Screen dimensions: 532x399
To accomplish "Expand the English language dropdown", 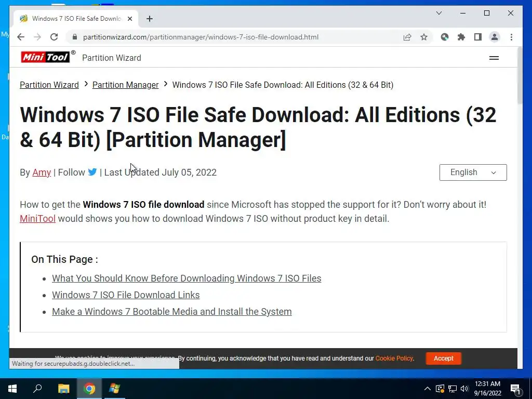I will [x=473, y=172].
